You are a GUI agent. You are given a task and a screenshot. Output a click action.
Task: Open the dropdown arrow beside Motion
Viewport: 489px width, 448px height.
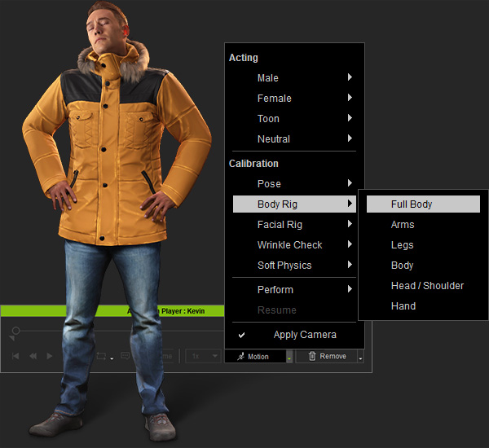(x=289, y=357)
